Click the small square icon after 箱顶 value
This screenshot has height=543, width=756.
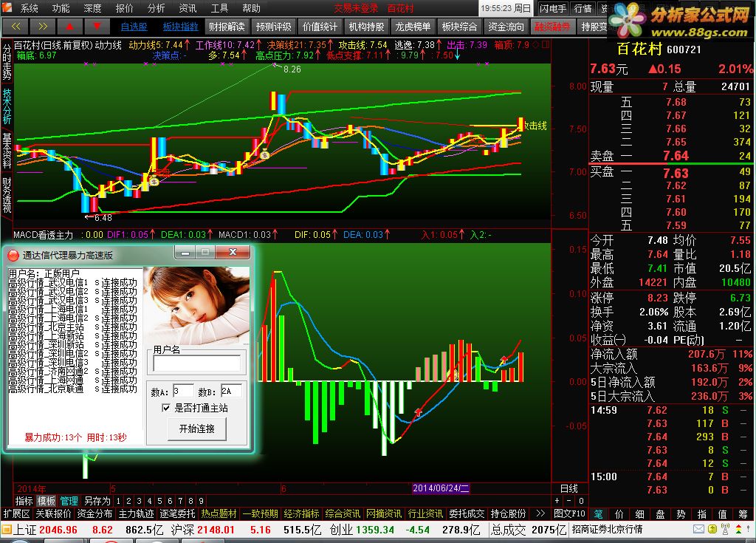coord(546,44)
